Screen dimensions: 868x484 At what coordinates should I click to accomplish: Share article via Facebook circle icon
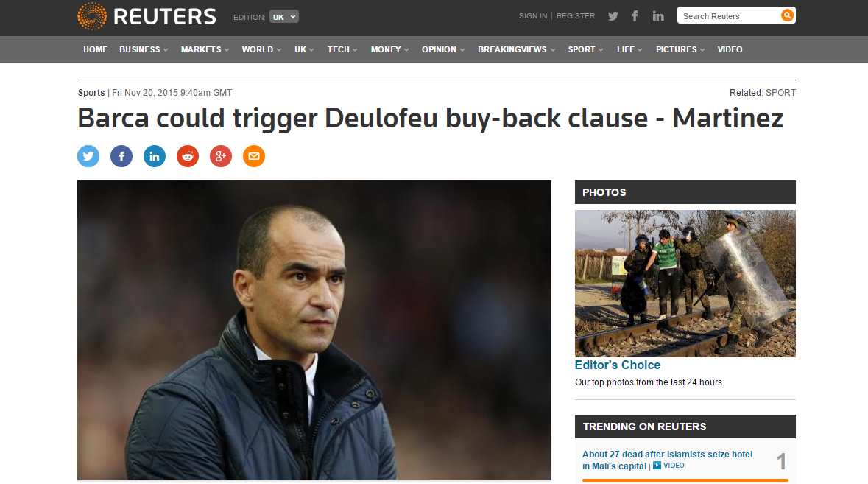click(121, 156)
